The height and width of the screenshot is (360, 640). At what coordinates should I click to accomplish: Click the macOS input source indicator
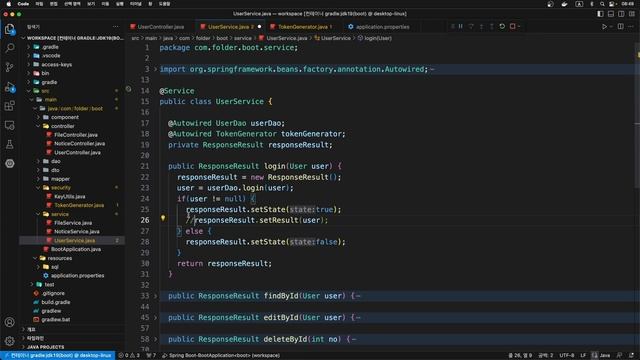point(579,4)
